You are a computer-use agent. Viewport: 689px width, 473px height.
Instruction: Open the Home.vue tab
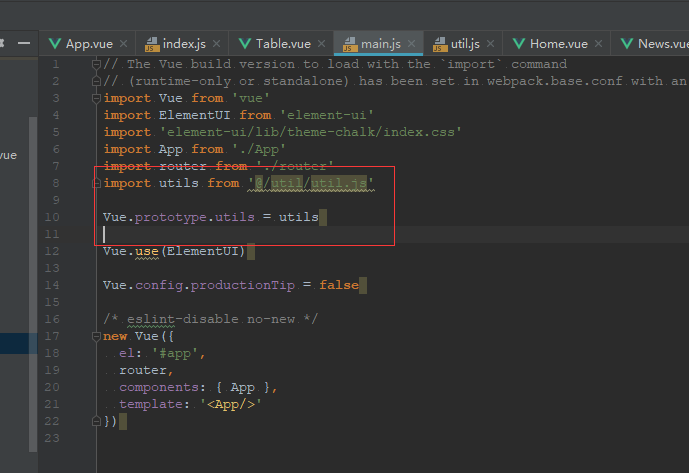point(558,44)
